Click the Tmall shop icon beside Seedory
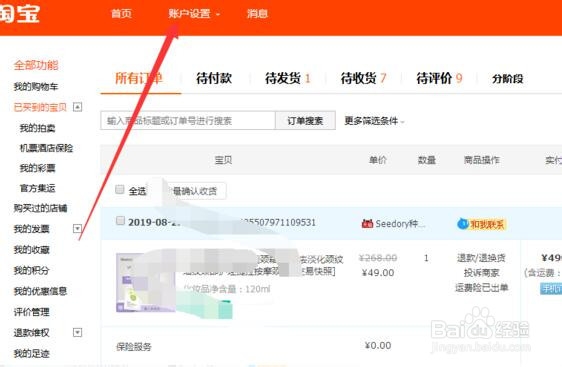The height and width of the screenshot is (367, 562). click(367, 224)
